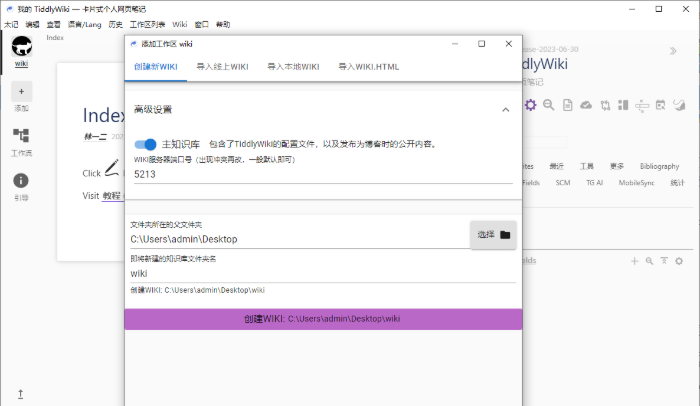Click the plus Add workspace icon
The height and width of the screenshot is (406, 700).
tap(21, 92)
